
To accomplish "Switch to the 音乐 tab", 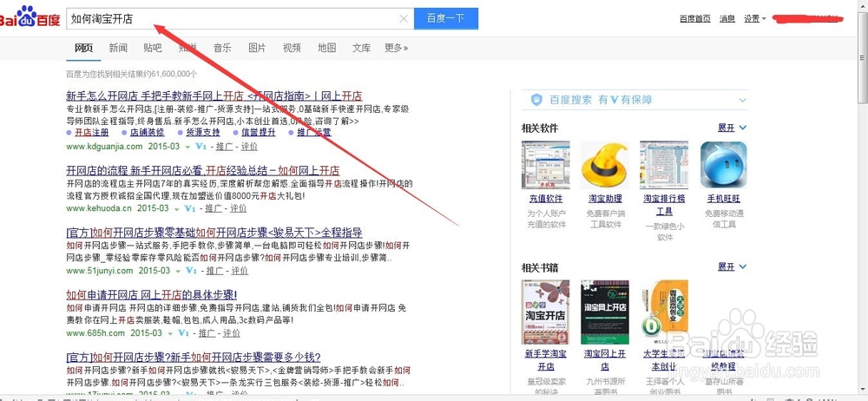I will (x=222, y=49).
